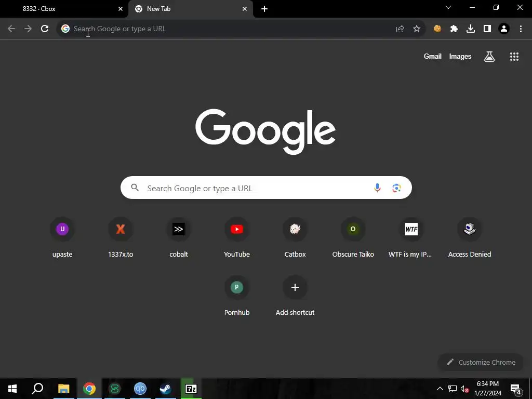Open the Google apps grid

pyautogui.click(x=514, y=57)
